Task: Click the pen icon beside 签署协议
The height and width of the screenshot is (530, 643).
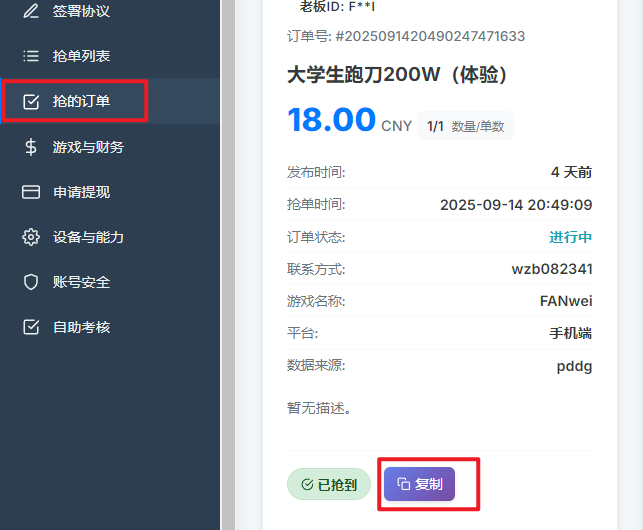Action: (x=31, y=11)
